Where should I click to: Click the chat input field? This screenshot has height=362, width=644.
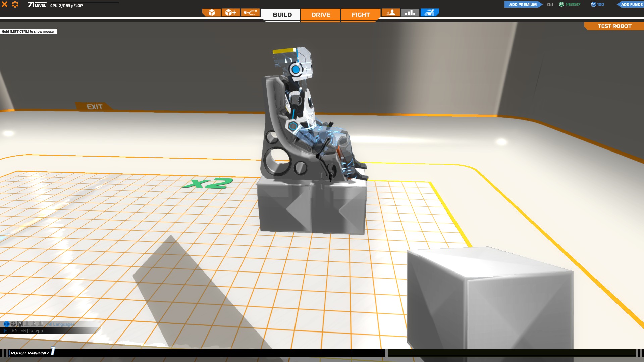click(x=50, y=330)
